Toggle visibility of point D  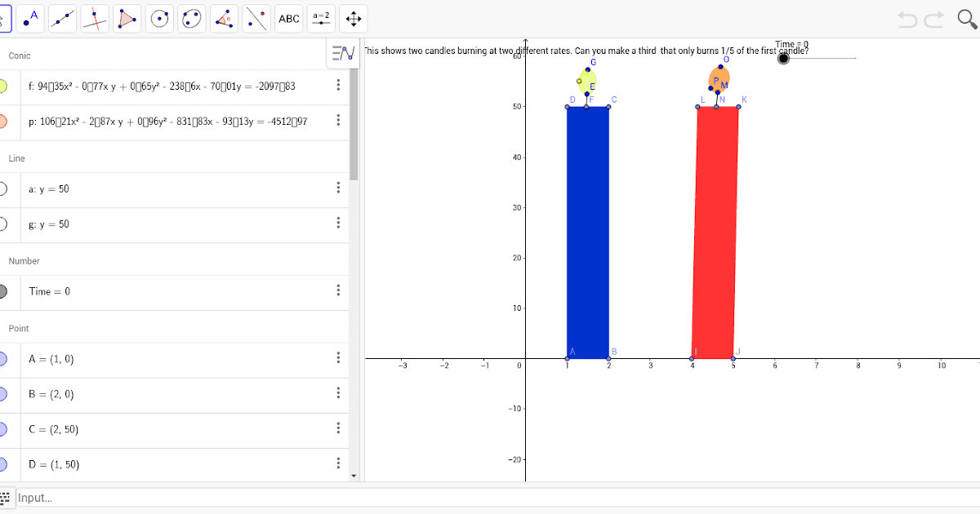[2, 464]
